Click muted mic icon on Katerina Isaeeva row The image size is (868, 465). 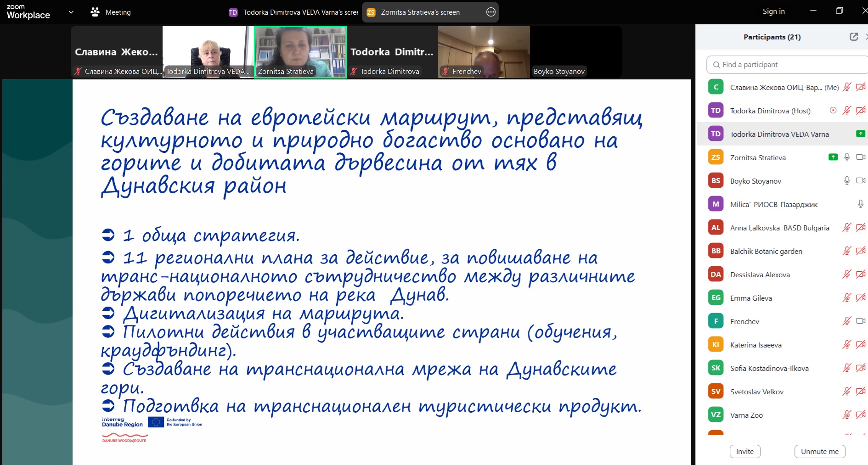(847, 345)
